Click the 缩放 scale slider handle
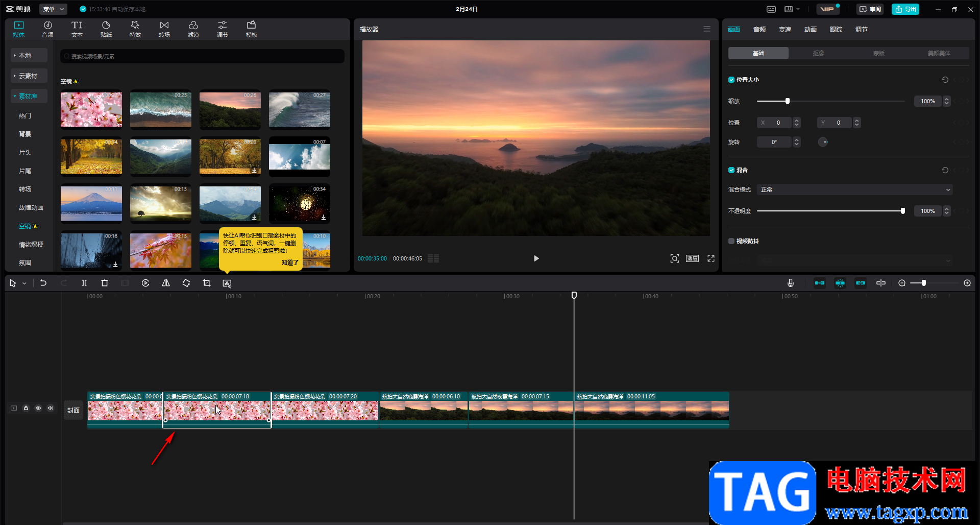The height and width of the screenshot is (525, 980). point(788,101)
